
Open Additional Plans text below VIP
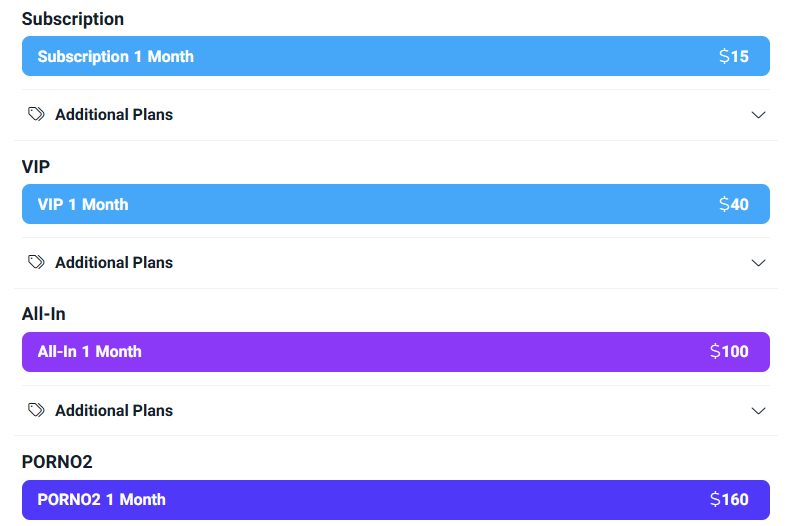coord(114,262)
